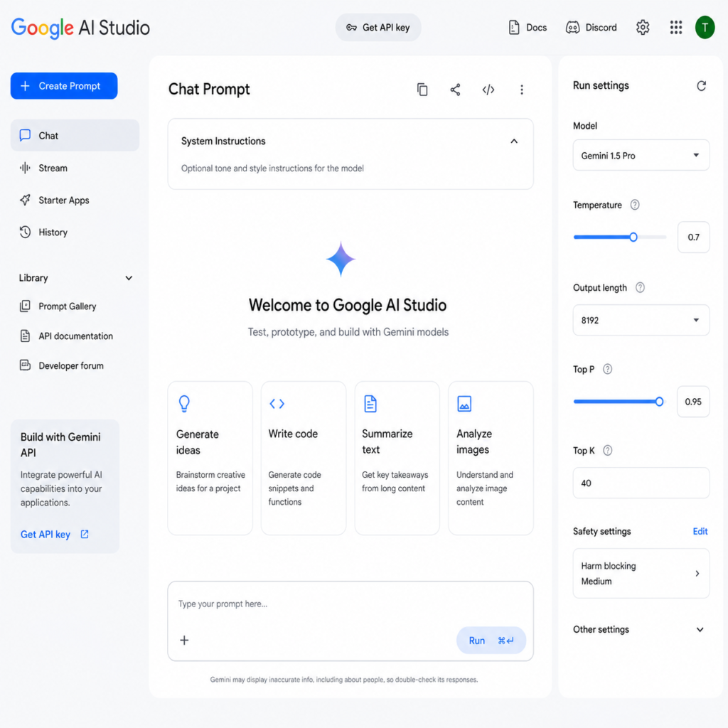Screen dimensions: 728x728
Task: Click the Stream waveform icon
Action: point(25,168)
